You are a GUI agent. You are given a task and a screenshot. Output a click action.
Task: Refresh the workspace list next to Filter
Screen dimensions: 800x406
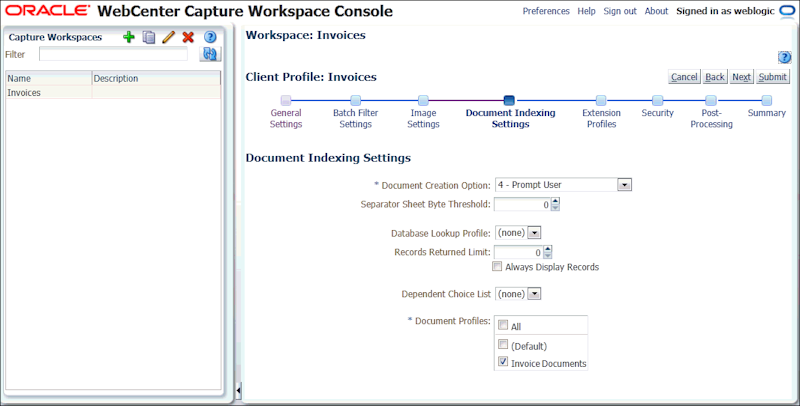[x=210, y=54]
